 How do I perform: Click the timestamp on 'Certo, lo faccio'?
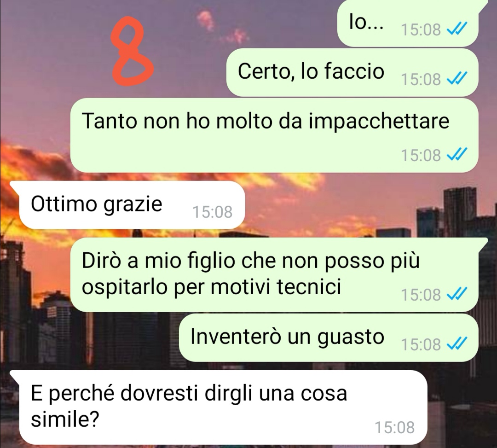(x=421, y=79)
